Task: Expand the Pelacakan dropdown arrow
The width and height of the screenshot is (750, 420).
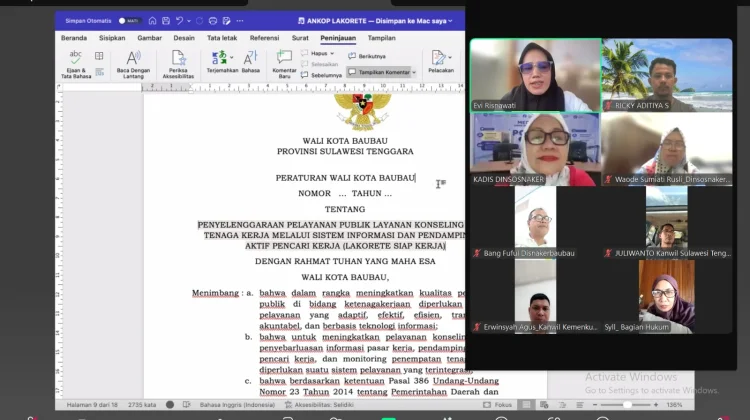Action: coord(450,57)
